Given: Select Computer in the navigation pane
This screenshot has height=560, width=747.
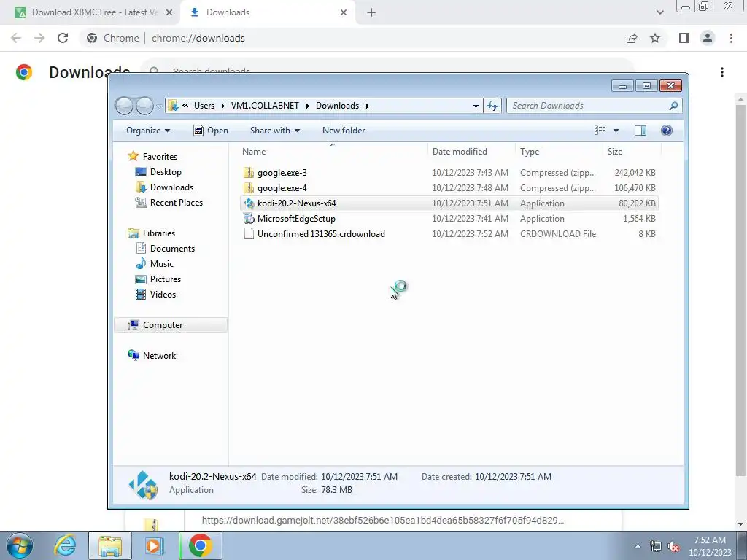Looking at the screenshot, I should pos(163,324).
